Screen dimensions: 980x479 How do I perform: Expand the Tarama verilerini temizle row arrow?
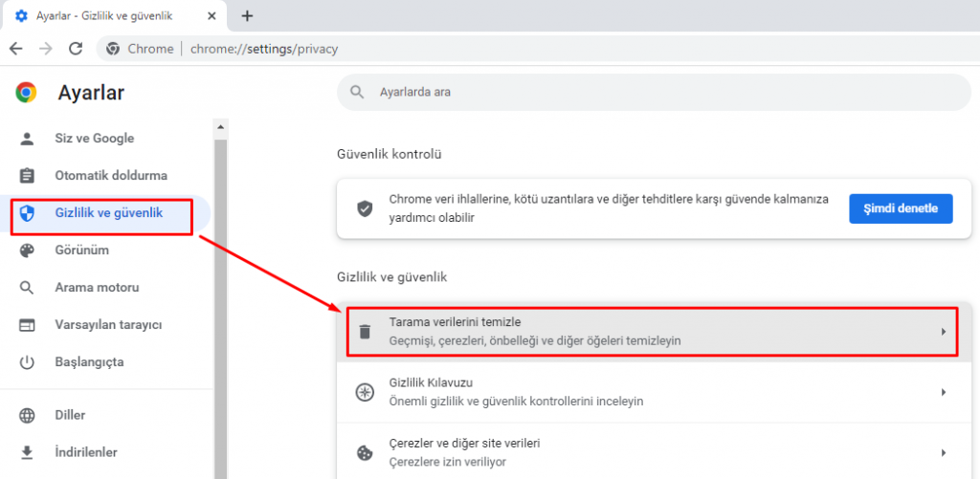tap(944, 332)
